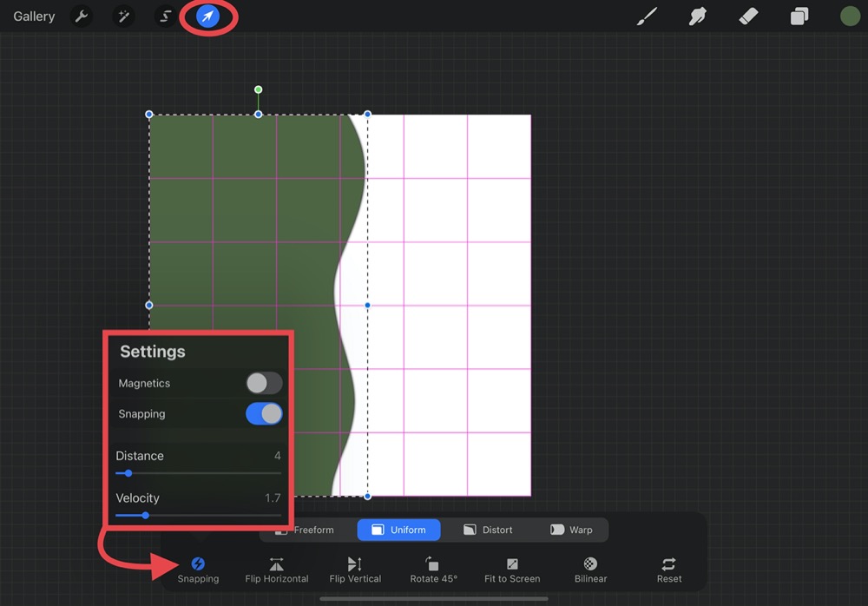Return to the Gallery

tap(34, 16)
